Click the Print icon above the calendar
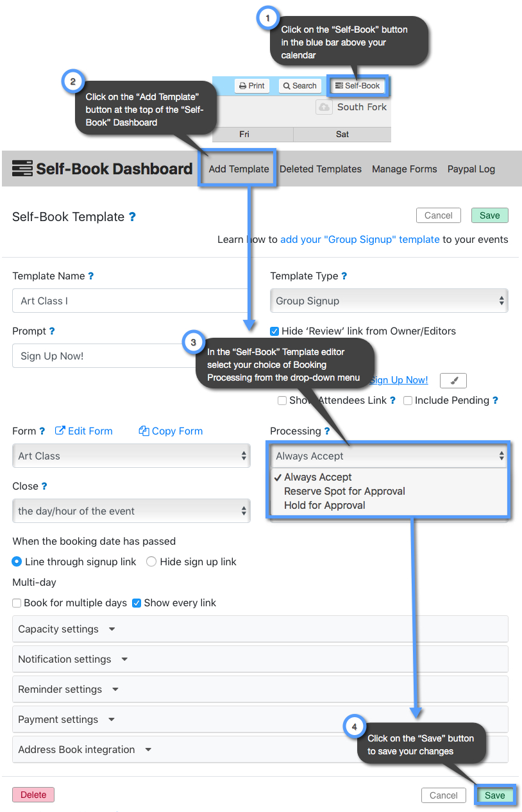 251,85
